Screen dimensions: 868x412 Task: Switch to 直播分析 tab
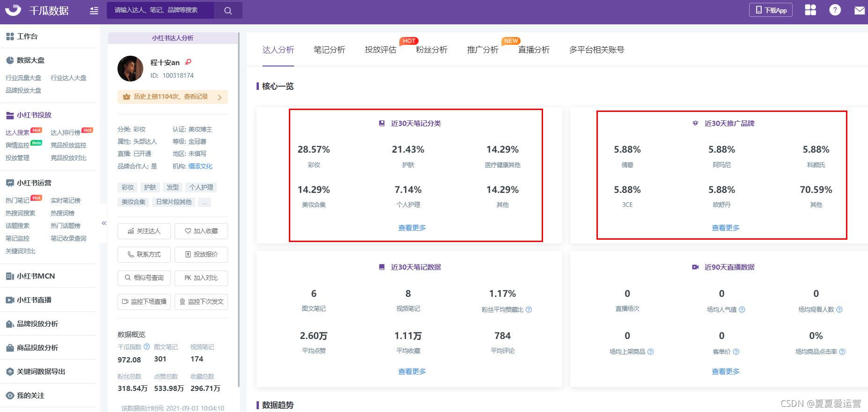pos(534,50)
